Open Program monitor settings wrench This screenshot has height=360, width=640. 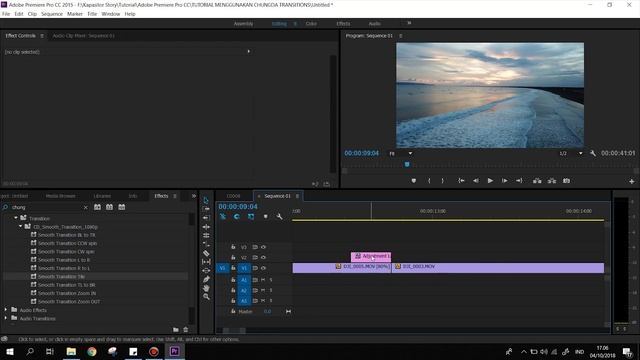click(593, 153)
